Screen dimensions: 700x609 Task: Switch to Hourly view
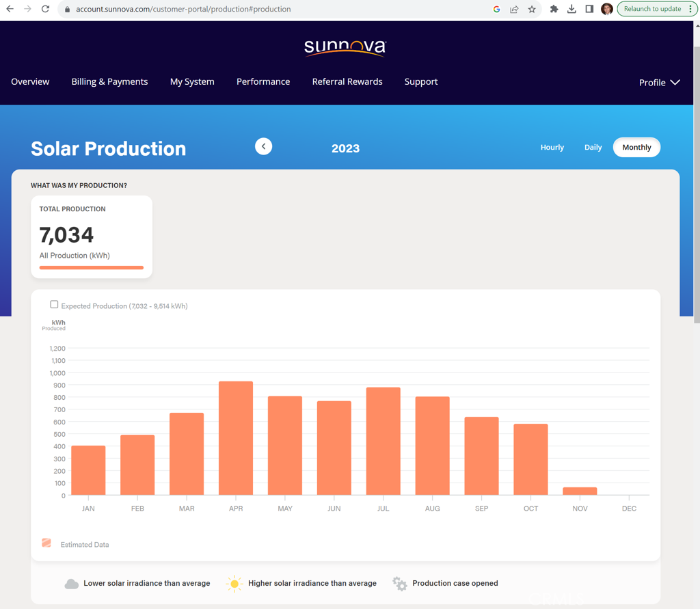tap(552, 147)
